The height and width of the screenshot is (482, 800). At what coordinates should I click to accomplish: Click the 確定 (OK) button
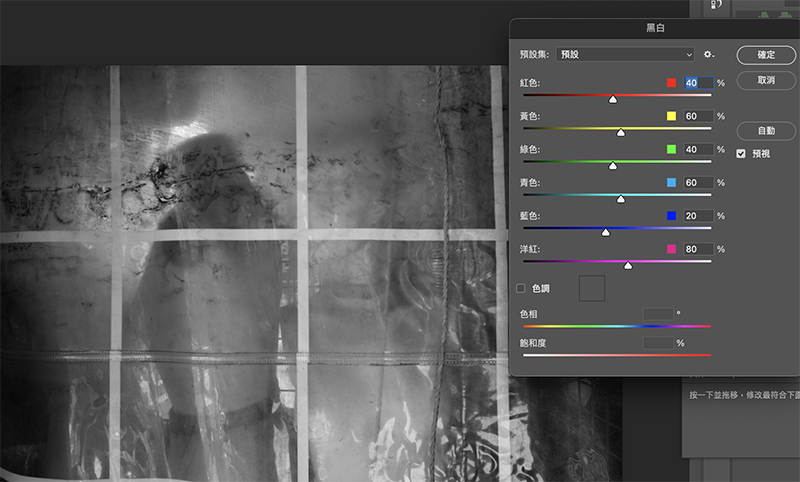click(766, 54)
